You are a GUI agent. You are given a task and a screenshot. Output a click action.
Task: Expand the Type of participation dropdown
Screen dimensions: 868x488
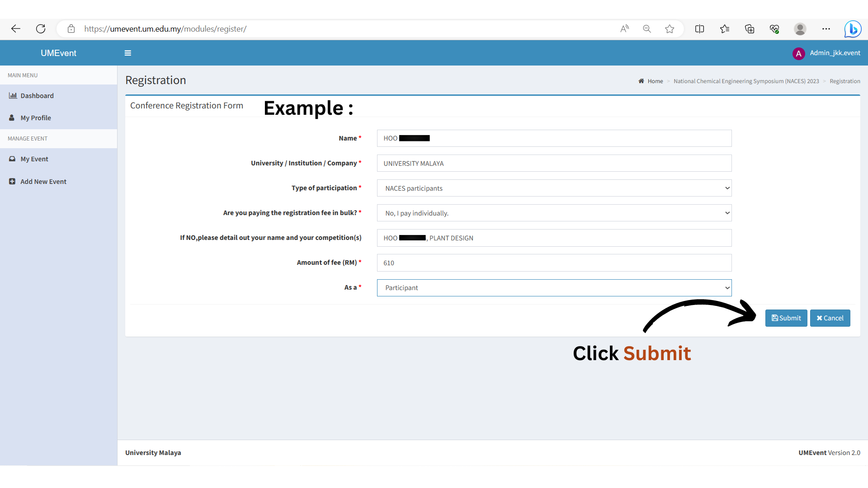[554, 188]
